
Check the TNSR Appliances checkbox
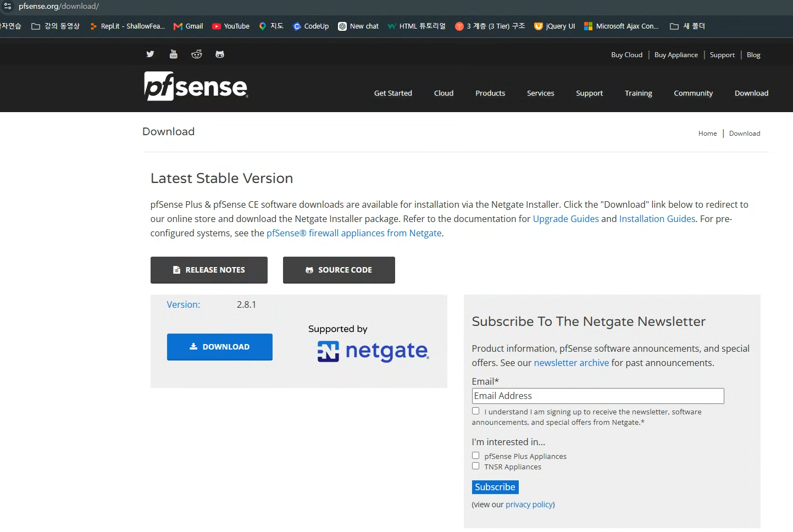pyautogui.click(x=475, y=466)
